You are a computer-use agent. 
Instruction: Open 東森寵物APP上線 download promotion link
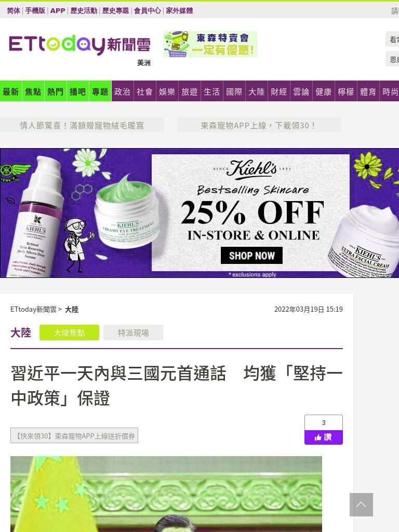(x=259, y=125)
